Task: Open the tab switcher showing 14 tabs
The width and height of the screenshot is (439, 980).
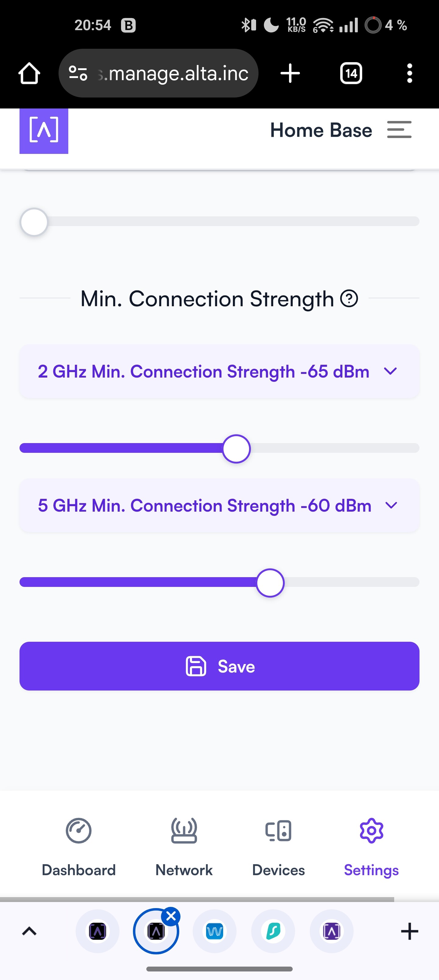Action: click(x=351, y=73)
